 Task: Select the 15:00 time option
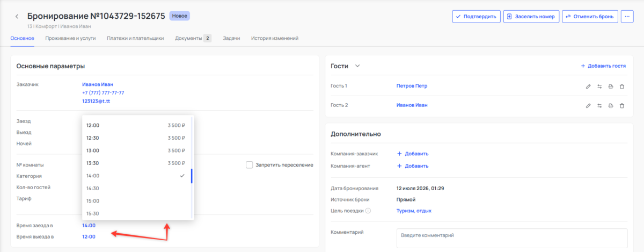tap(136, 201)
